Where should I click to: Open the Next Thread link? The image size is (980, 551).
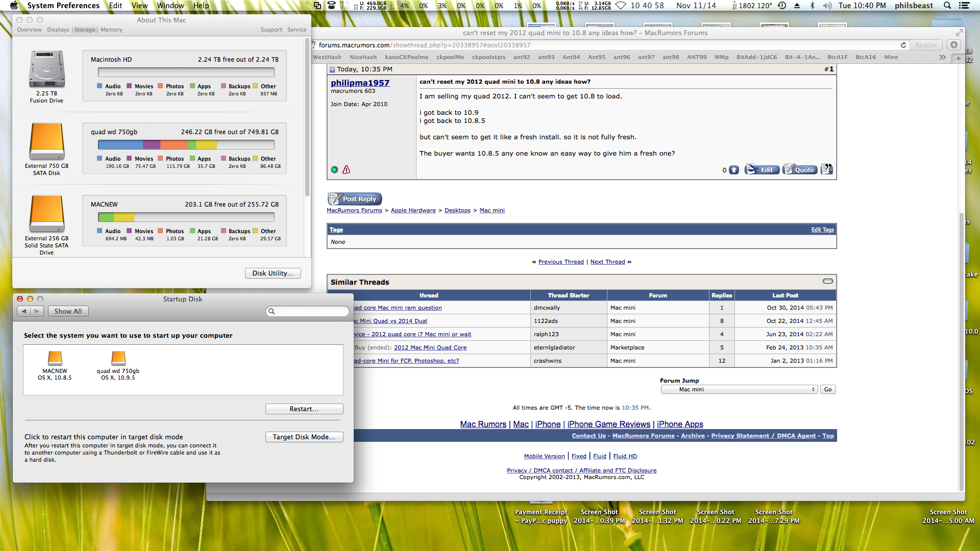607,262
